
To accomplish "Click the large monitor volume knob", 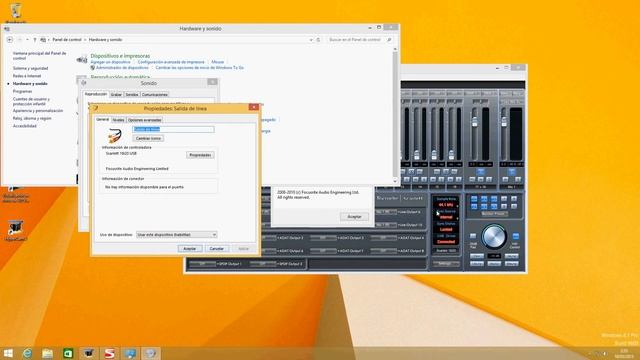I will (494, 236).
